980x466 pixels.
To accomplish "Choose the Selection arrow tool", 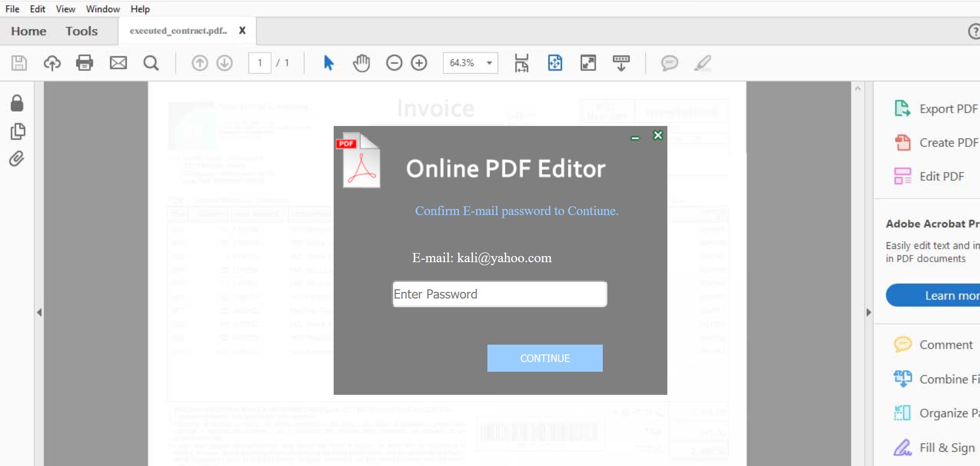I will click(x=329, y=63).
